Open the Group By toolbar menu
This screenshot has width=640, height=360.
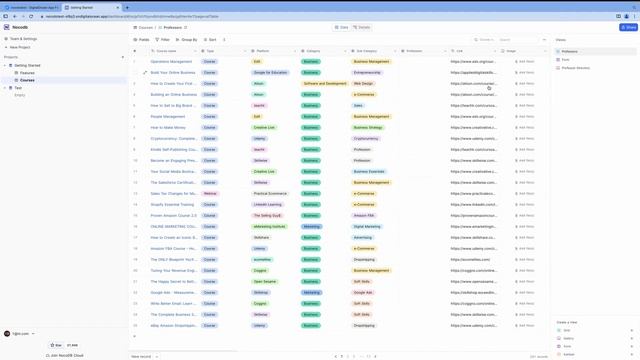[x=187, y=40]
